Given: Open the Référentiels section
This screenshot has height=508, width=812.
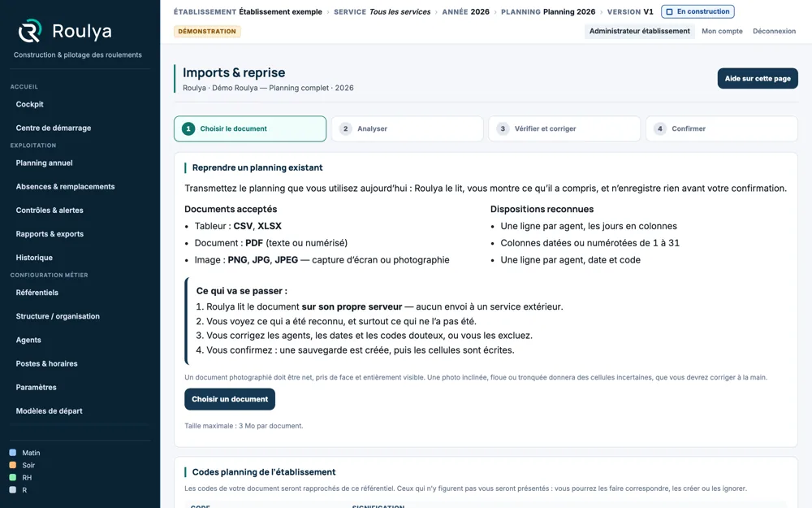Looking at the screenshot, I should (37, 293).
